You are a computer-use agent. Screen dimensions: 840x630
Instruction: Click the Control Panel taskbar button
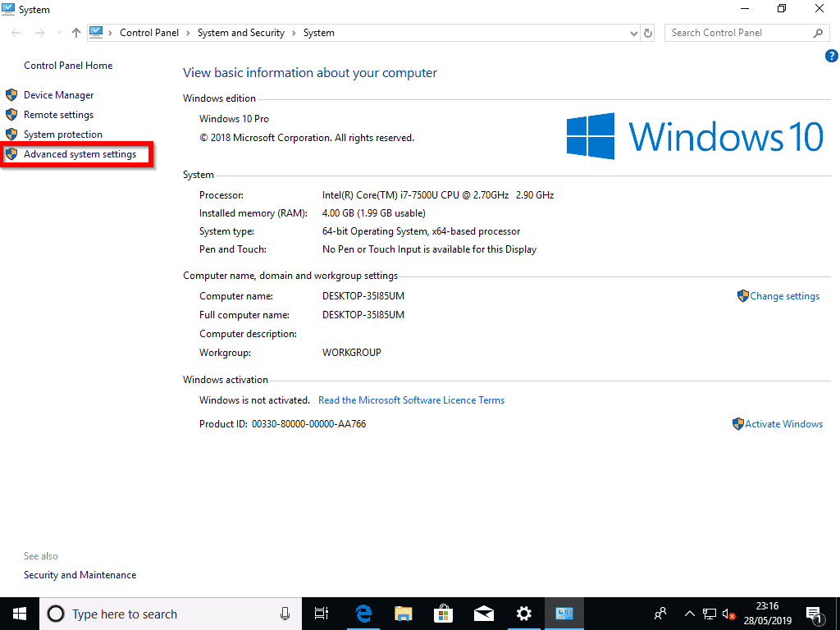point(564,614)
